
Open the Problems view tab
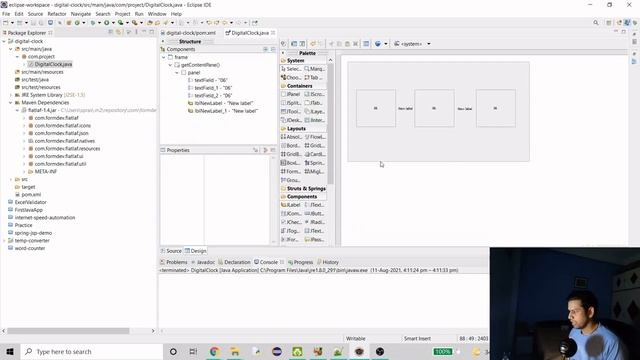pos(174,262)
